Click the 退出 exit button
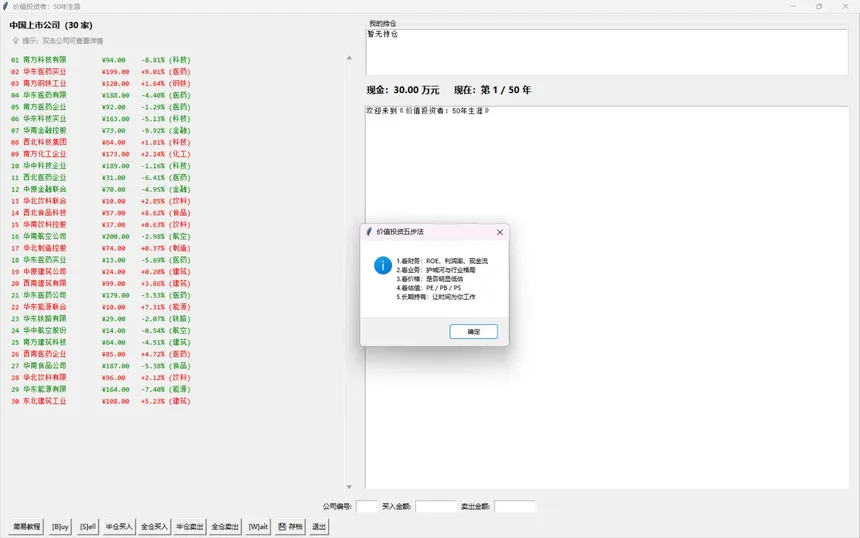 pos(319,526)
